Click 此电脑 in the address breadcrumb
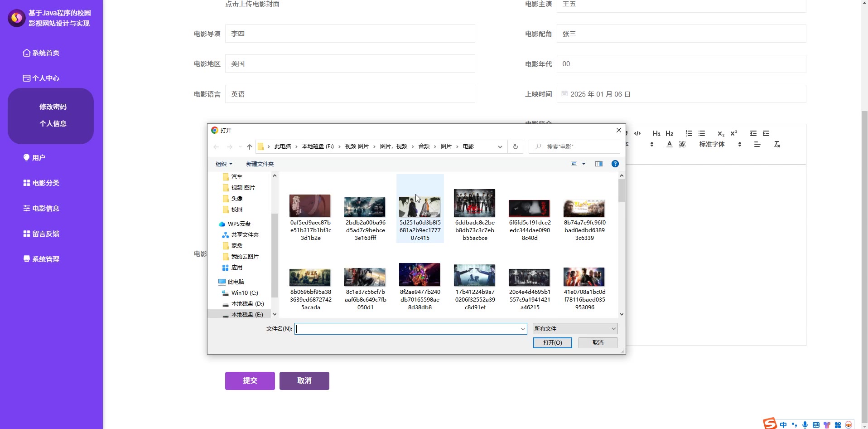 pyautogui.click(x=283, y=146)
